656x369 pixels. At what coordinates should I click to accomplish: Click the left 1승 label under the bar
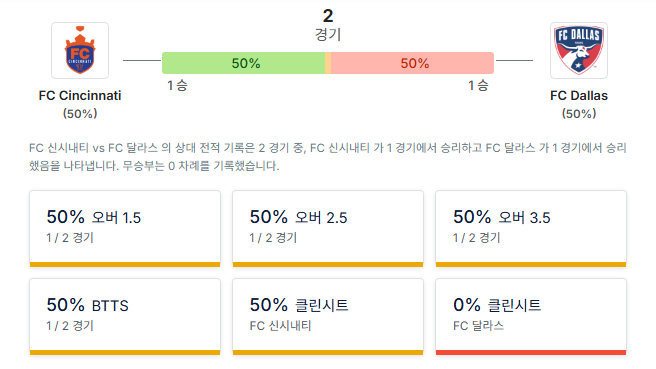pyautogui.click(x=177, y=85)
